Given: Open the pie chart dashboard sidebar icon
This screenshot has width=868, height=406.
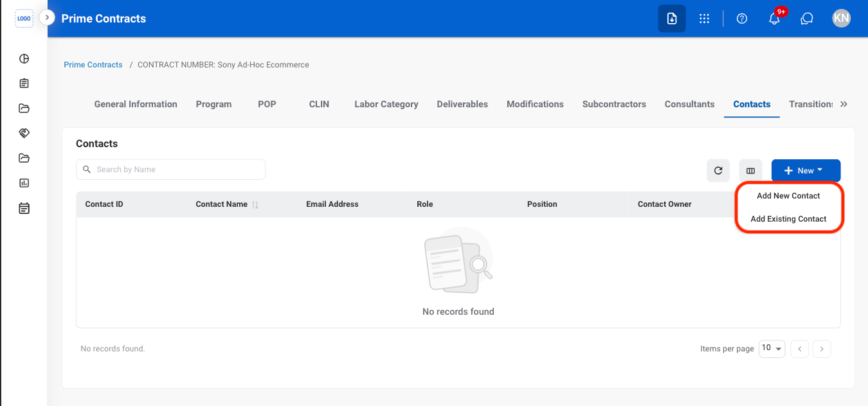Looking at the screenshot, I should click(x=24, y=59).
